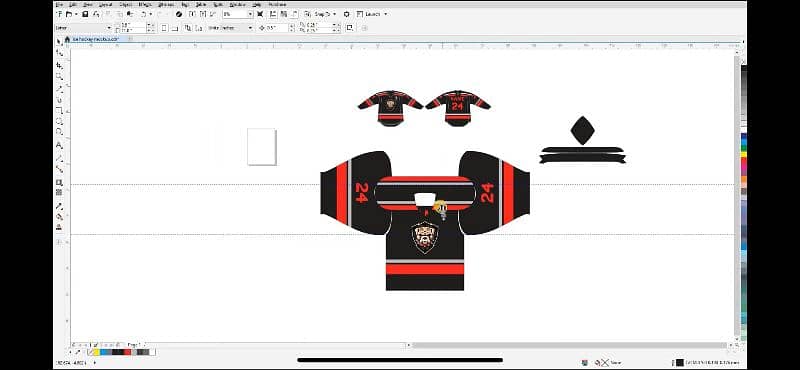Toggle Treat As Filled on property bar
The height and width of the screenshot is (370, 800).
(x=349, y=28)
